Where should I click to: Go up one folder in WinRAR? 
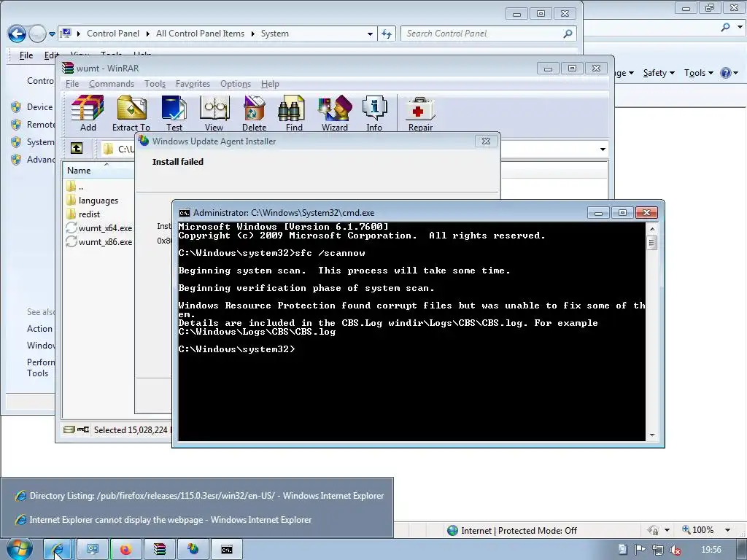pos(76,148)
